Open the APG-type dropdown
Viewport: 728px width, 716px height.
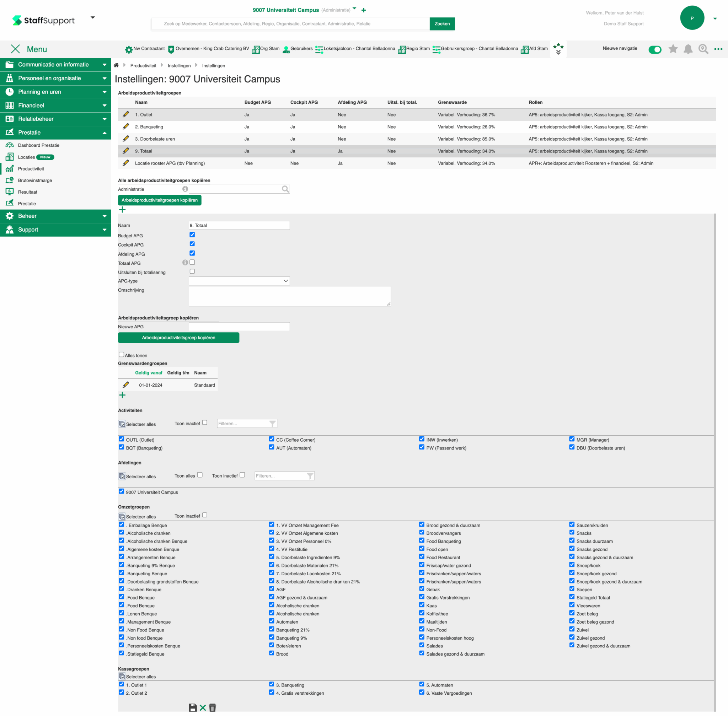[239, 281]
